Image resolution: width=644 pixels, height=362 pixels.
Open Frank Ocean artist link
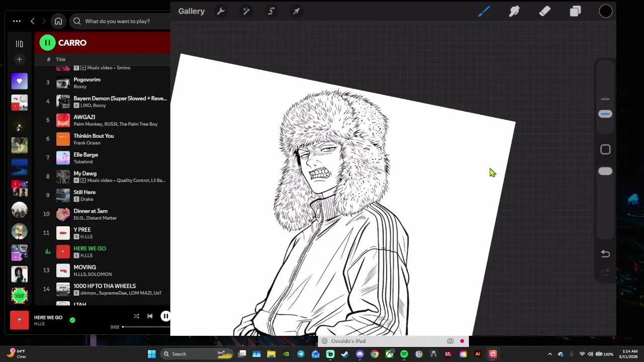click(87, 143)
